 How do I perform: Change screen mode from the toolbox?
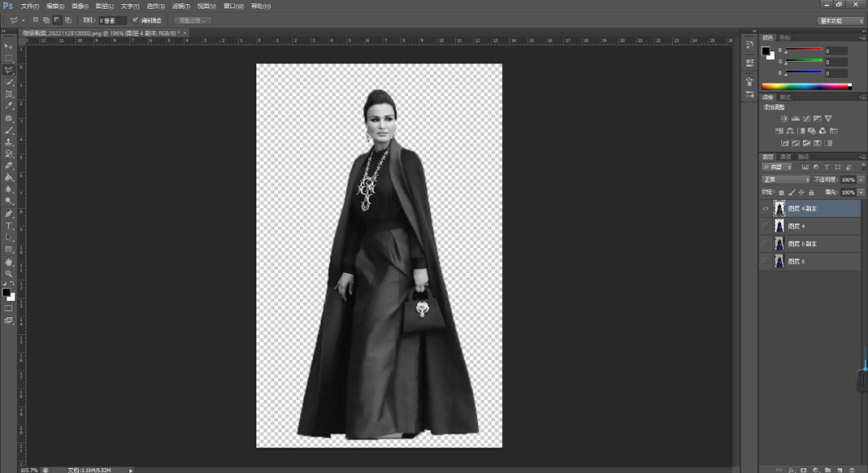tap(8, 320)
